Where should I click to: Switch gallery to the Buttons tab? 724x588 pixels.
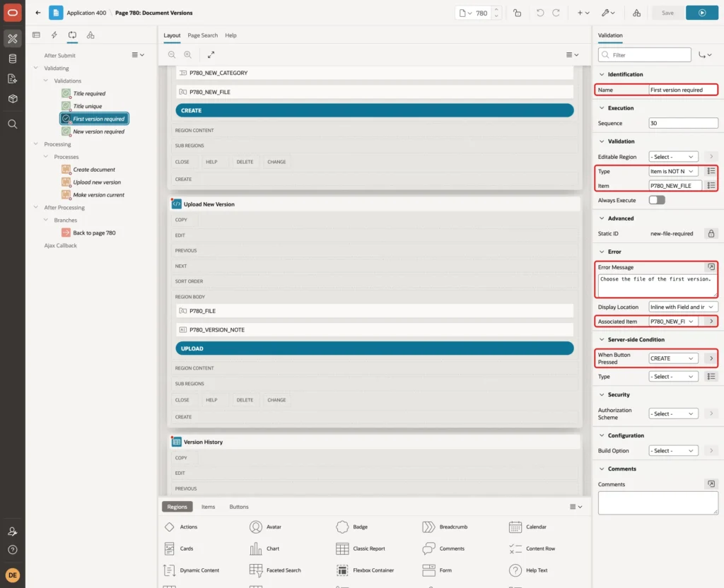pos(239,507)
